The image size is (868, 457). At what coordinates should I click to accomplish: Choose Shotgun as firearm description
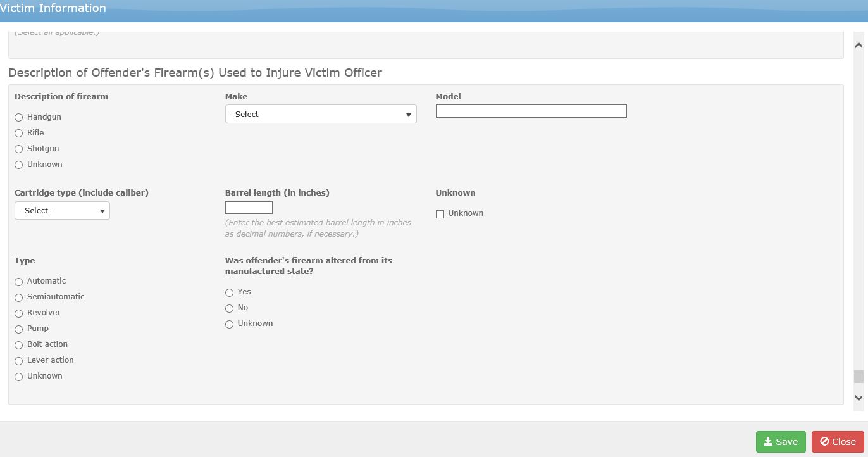pos(19,149)
